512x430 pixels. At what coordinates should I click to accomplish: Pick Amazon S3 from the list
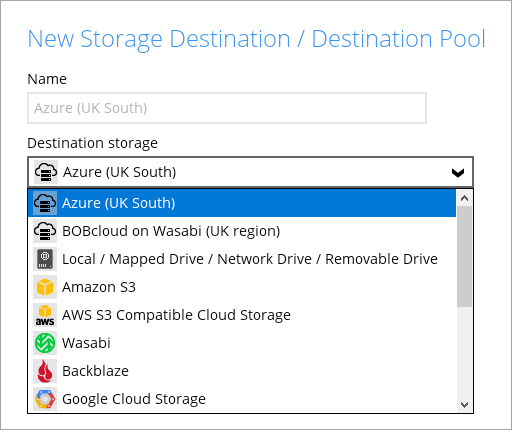point(242,287)
